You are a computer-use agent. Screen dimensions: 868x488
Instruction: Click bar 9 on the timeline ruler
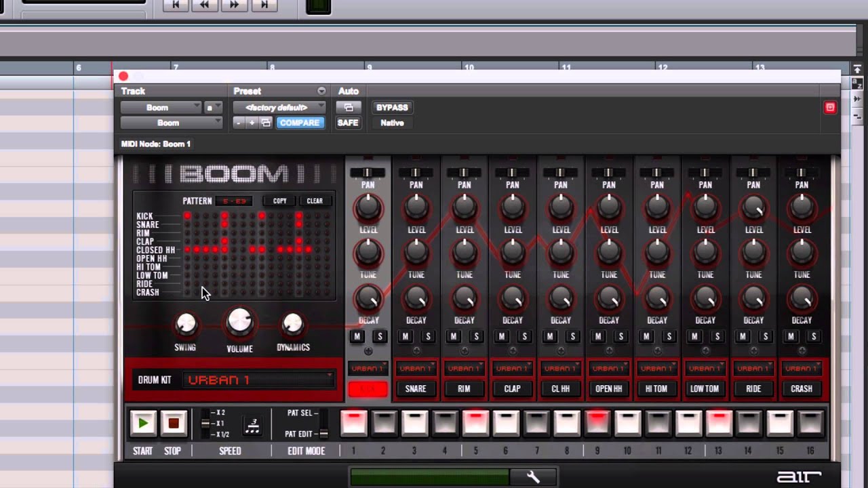point(370,68)
